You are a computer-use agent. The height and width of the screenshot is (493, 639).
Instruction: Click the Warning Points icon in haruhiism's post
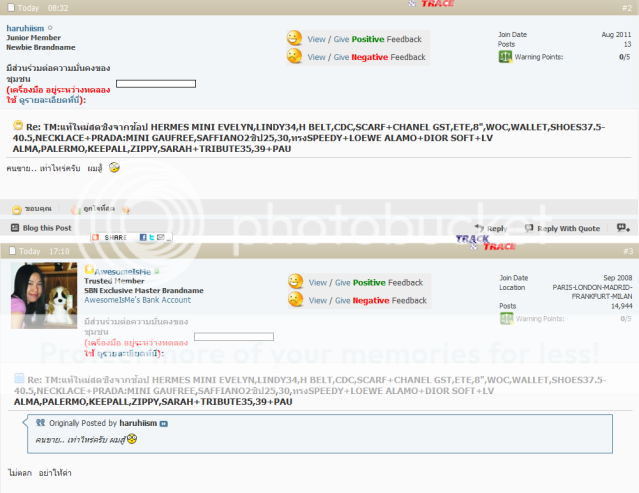pos(505,57)
